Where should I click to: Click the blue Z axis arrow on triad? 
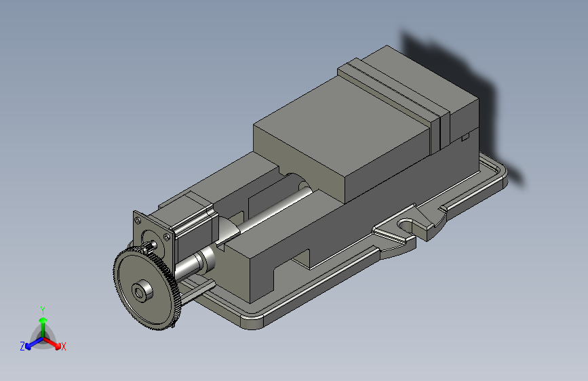33,344
